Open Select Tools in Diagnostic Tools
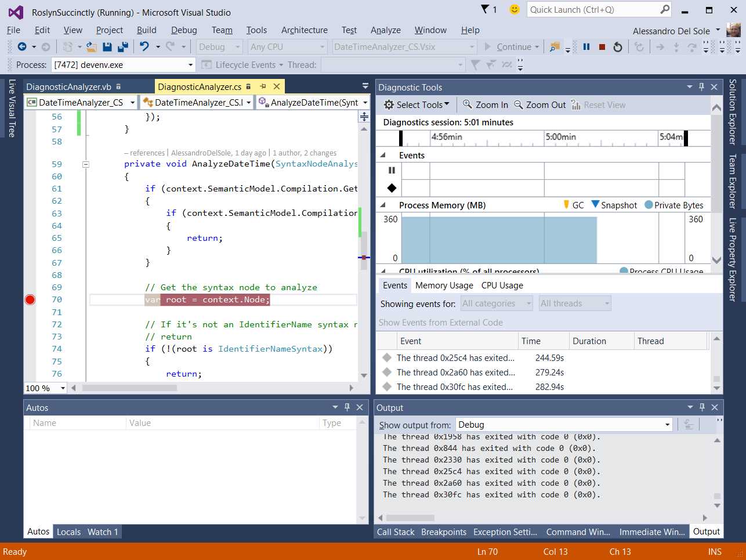The width and height of the screenshot is (746, 560). 416,105
